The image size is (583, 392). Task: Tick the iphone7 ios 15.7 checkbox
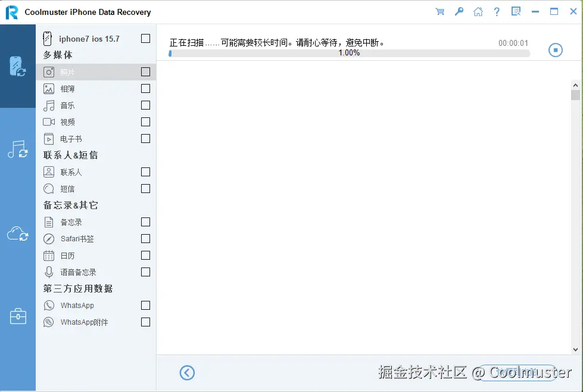pyautogui.click(x=145, y=38)
